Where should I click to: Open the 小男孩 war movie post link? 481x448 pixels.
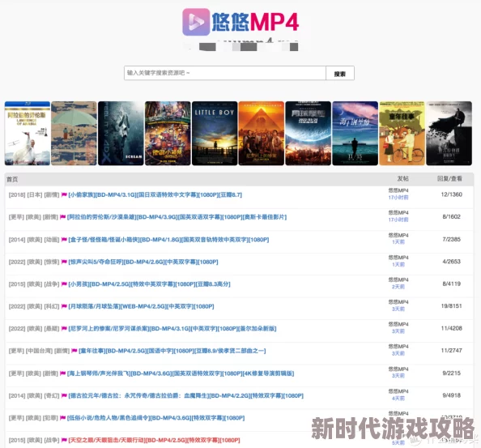click(149, 284)
